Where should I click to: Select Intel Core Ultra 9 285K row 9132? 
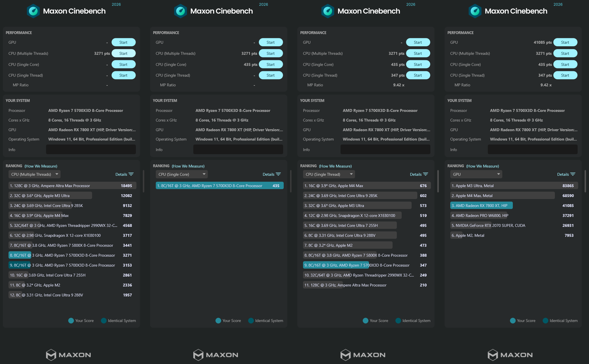72,206
